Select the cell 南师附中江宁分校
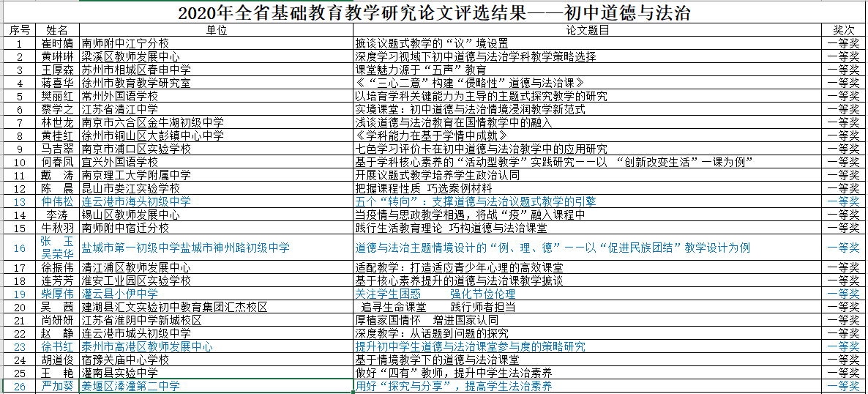The image size is (868, 394). (125, 43)
